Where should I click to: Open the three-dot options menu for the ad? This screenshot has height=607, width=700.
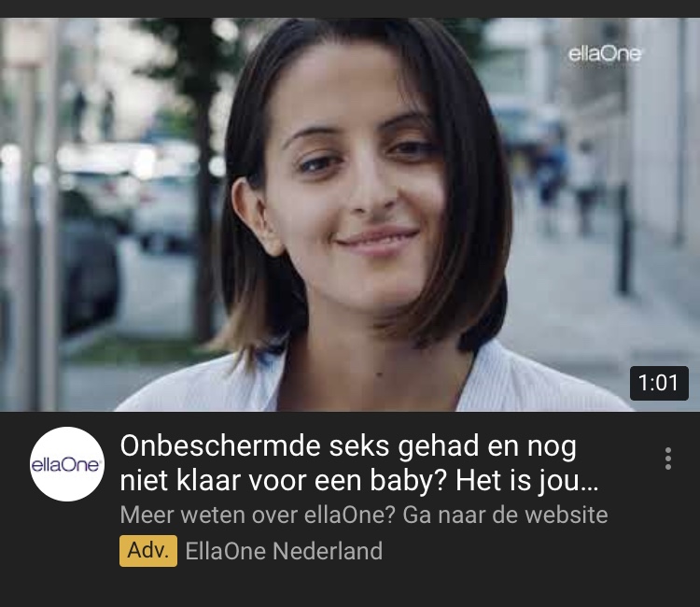click(x=668, y=459)
